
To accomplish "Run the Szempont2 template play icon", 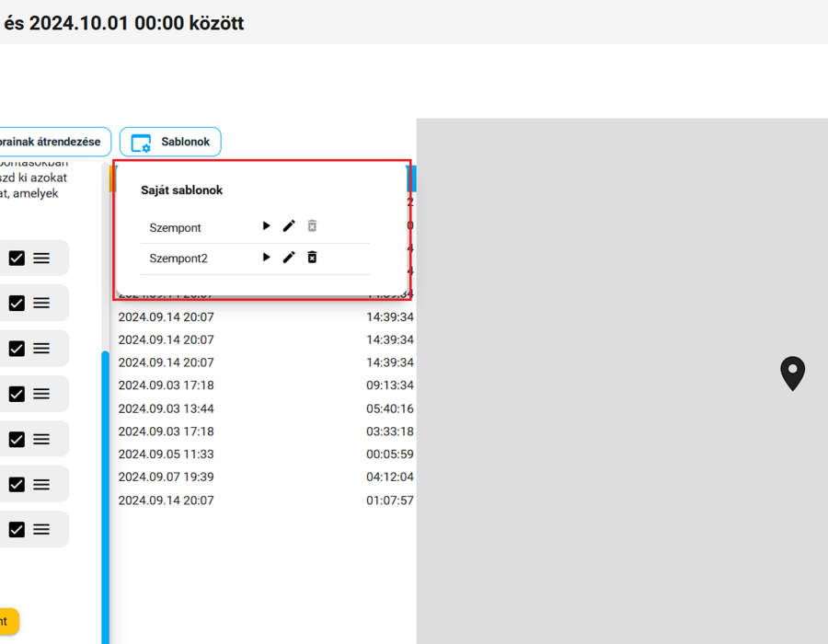I will coord(266,257).
